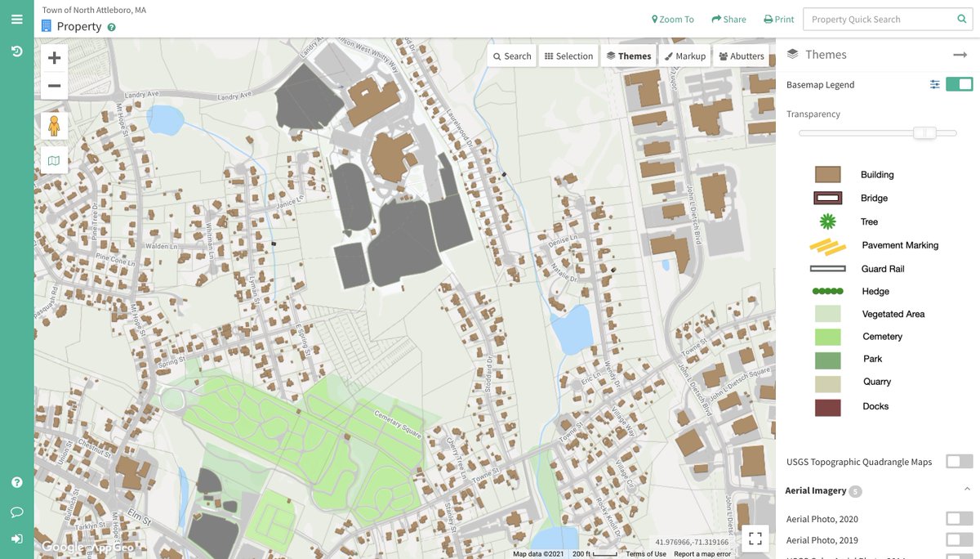Enable USGS Topographic Quadrangle Maps
This screenshot has height=559, width=980.
point(960,462)
